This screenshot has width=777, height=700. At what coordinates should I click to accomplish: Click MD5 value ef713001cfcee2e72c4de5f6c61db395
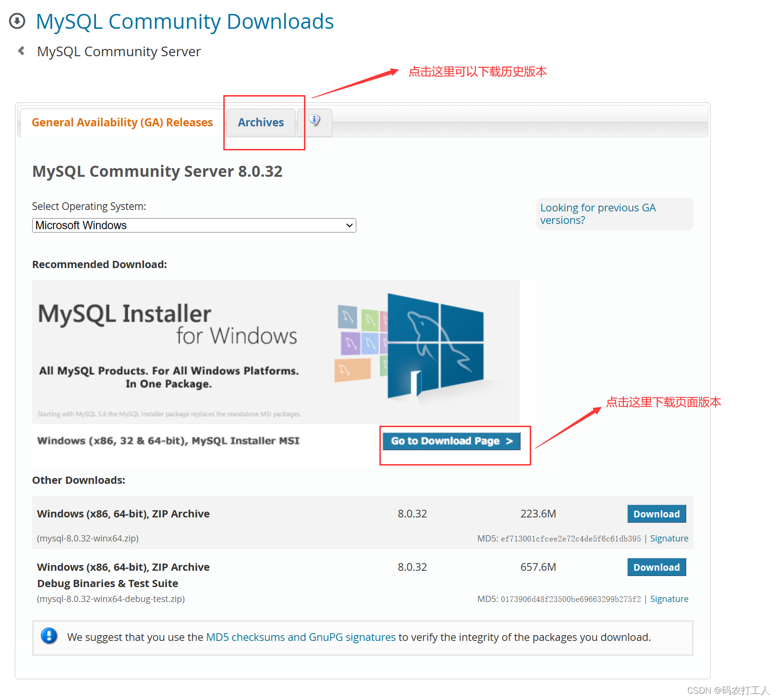coord(571,539)
